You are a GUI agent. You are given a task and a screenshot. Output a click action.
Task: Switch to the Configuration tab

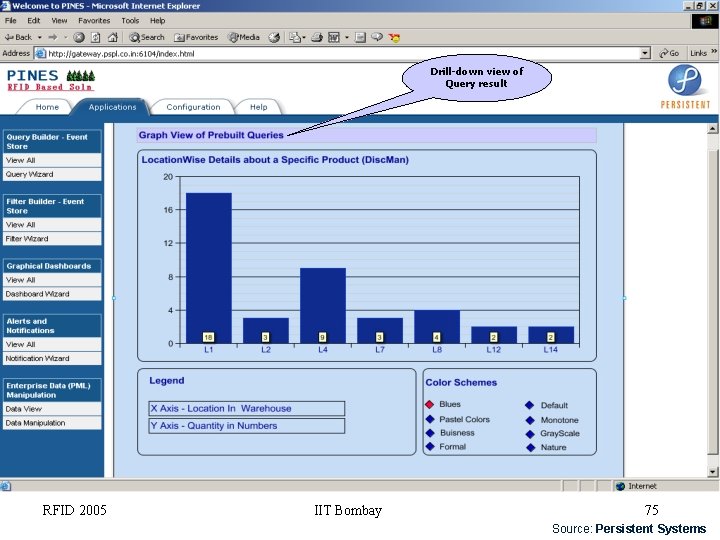[193, 107]
